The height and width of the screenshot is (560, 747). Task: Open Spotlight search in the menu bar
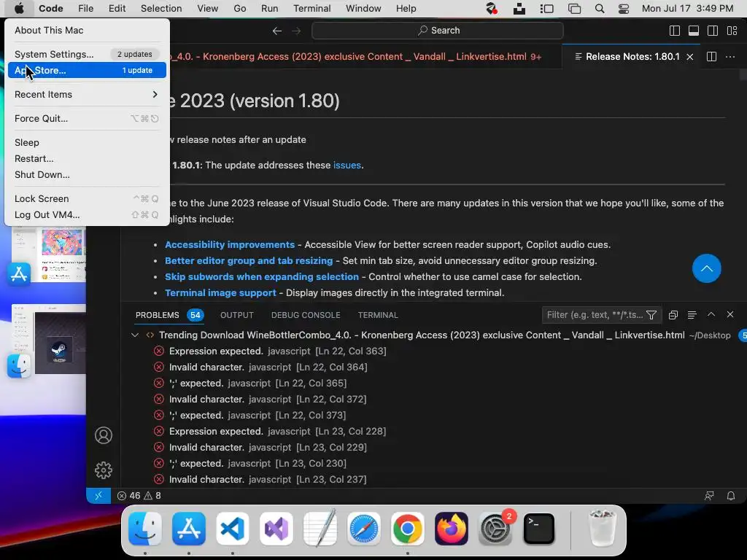click(x=600, y=9)
